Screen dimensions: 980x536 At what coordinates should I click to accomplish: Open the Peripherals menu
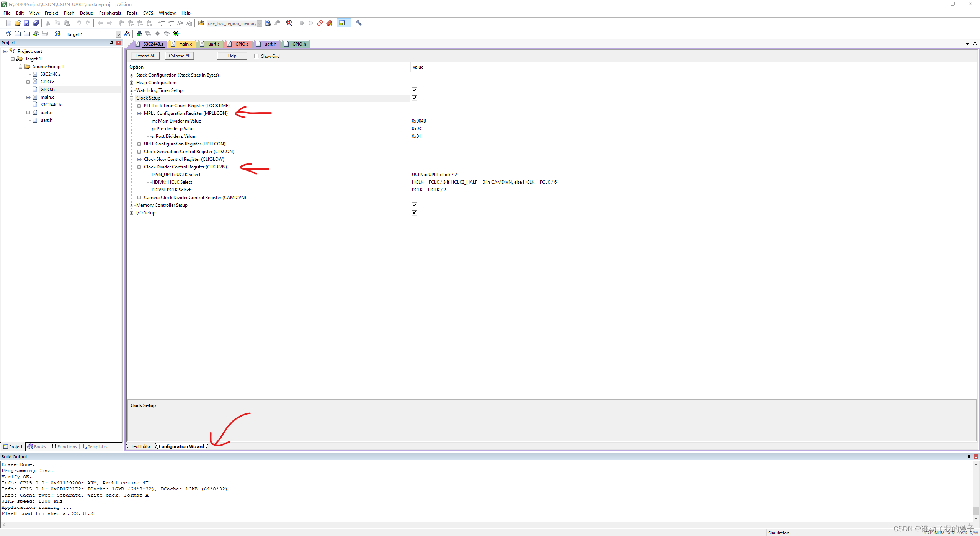(x=109, y=13)
